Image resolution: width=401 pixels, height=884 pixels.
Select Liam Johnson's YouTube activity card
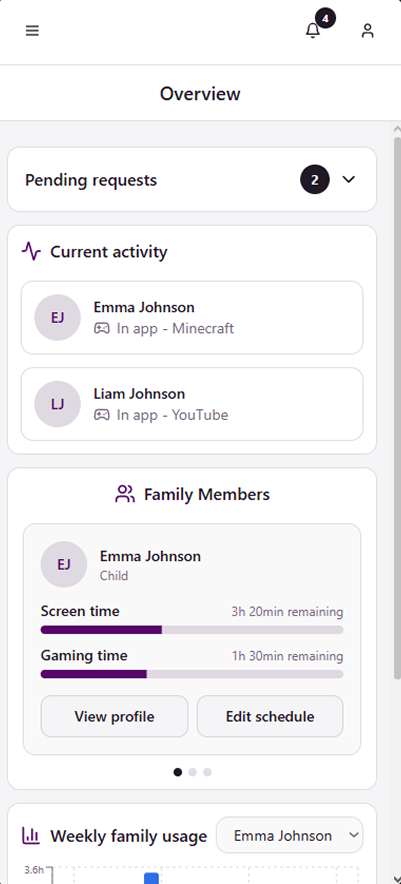[192, 404]
